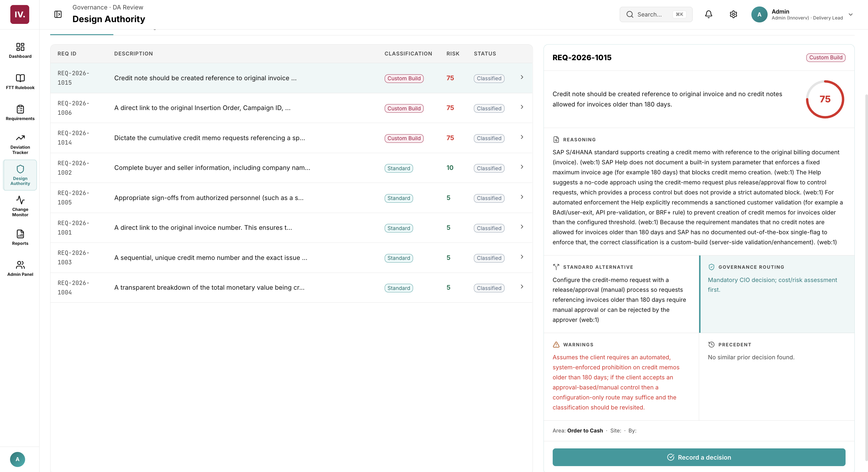Click Standard badge in REQ-2026-1002 row
Image resolution: width=868 pixels, height=472 pixels.
click(399, 168)
